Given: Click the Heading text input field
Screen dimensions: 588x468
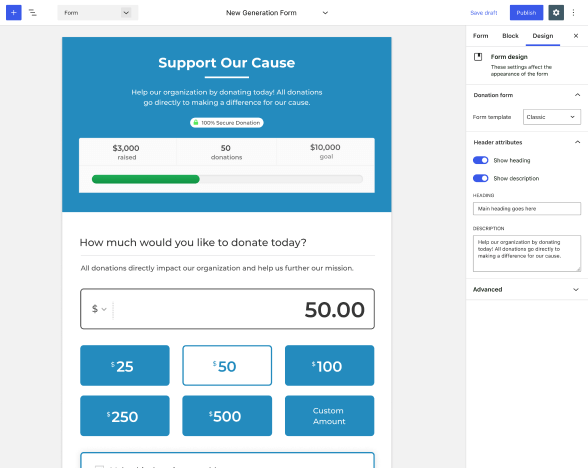Looking at the screenshot, I should coord(526,208).
